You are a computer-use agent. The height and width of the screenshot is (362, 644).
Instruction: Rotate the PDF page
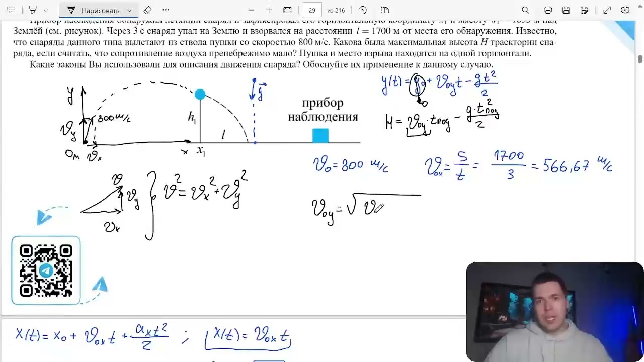(x=363, y=10)
